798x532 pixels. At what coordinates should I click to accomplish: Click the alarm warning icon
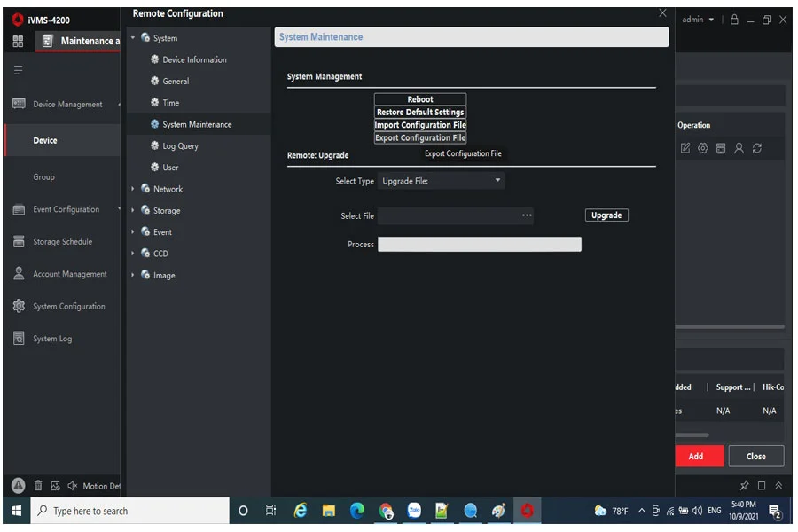(x=19, y=486)
